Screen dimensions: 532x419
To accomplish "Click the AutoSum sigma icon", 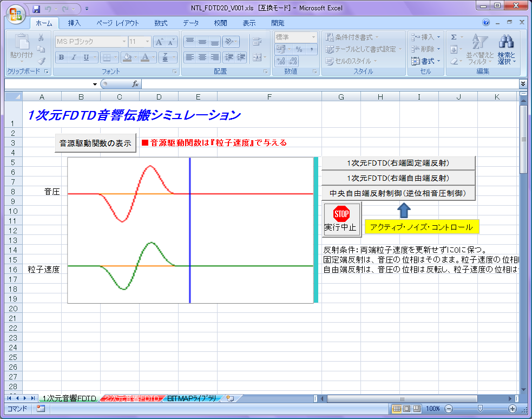I will 454,37.
